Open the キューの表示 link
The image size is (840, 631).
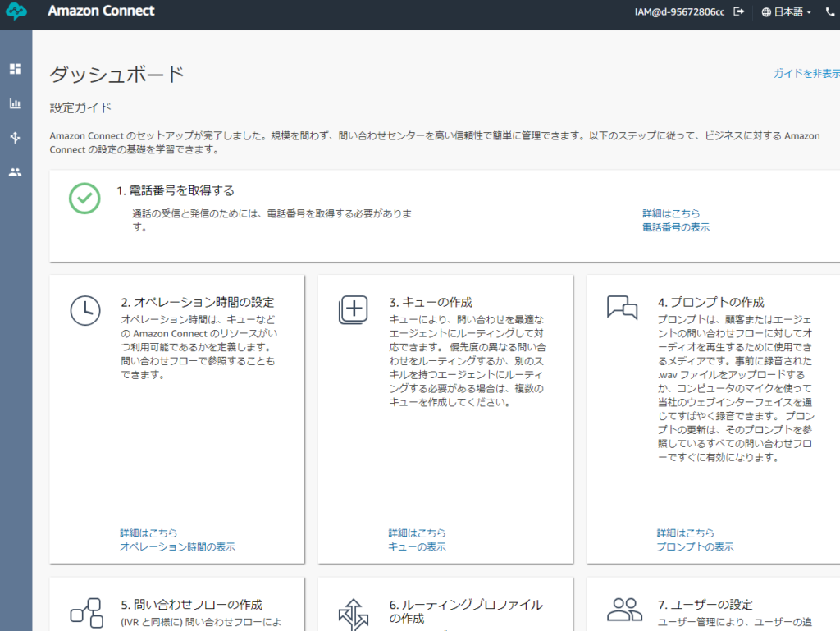click(x=418, y=547)
